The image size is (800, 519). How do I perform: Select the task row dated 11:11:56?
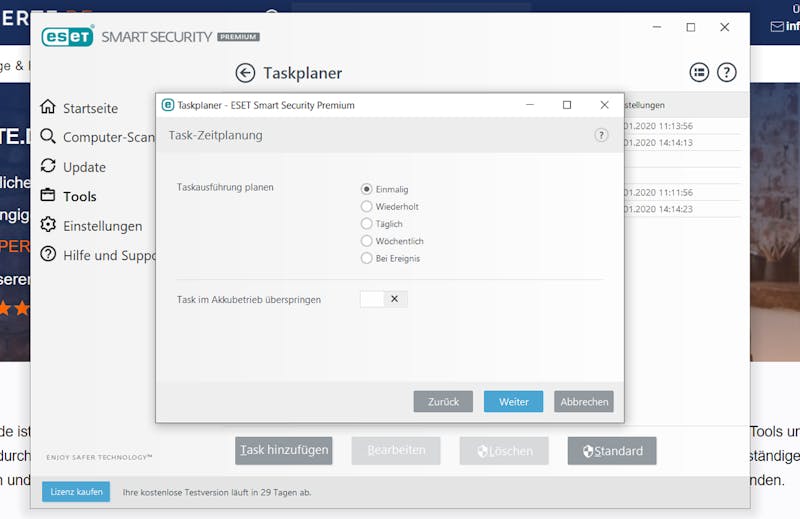point(682,192)
